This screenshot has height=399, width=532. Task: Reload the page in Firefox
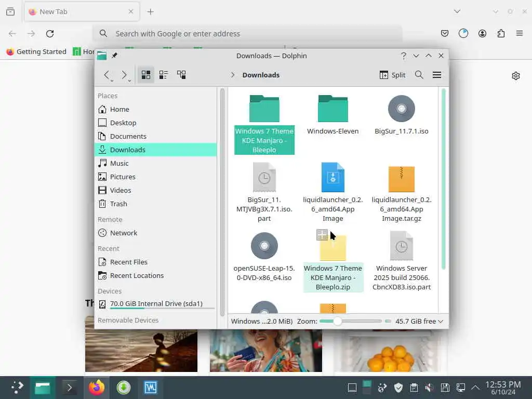[50, 34]
